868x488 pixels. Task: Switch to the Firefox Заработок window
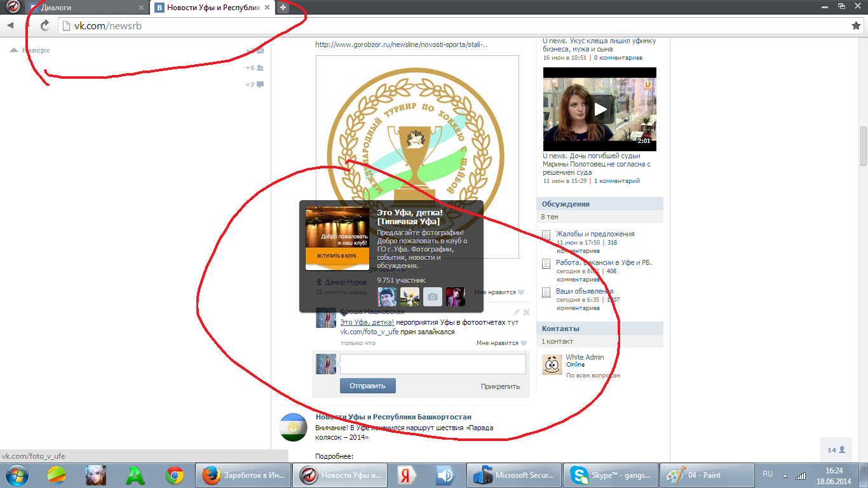[x=241, y=475]
